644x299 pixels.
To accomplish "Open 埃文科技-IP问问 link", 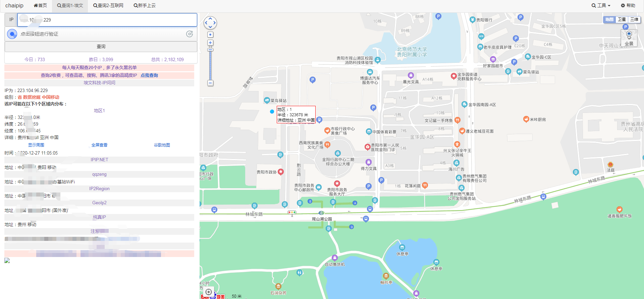I will click(x=99, y=83).
